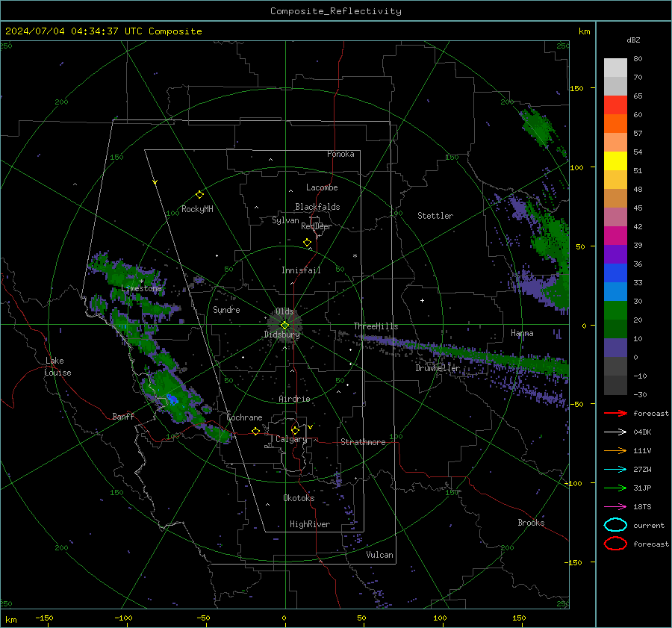Viewport: 672px width, 628px height.
Task: Click the cyan 'current' ellipse legend icon
Action: pyautogui.click(x=615, y=525)
